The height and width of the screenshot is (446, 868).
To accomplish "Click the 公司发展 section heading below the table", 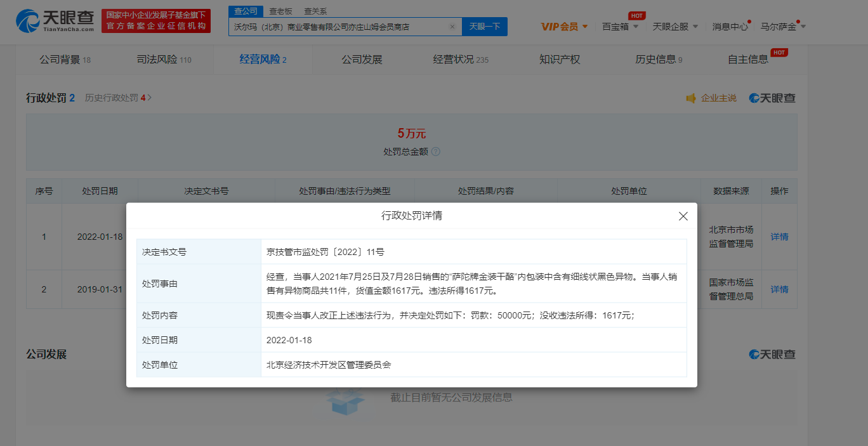I will pos(46,354).
